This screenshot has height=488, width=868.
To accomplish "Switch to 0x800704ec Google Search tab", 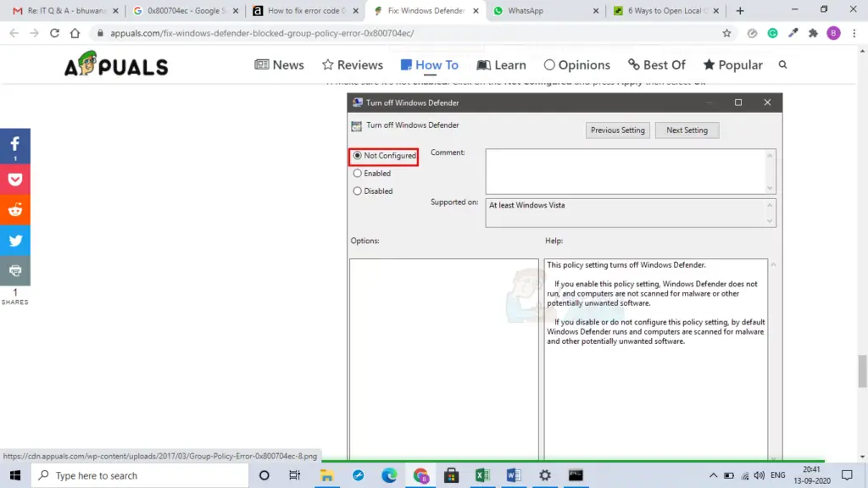I will click(x=186, y=10).
